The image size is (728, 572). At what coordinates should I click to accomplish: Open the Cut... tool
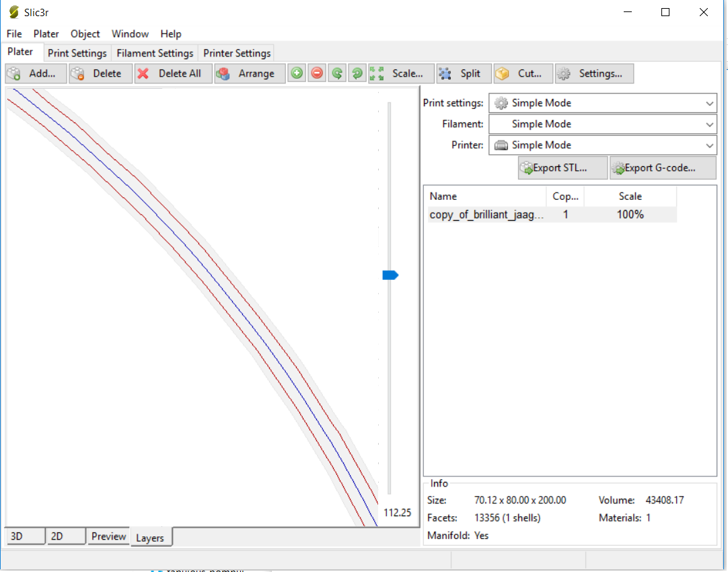523,73
